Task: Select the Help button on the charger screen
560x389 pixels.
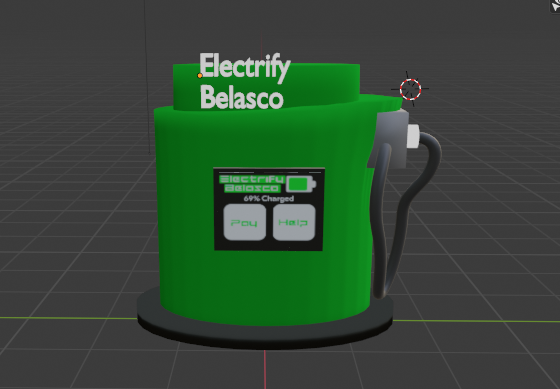Action: (x=294, y=222)
